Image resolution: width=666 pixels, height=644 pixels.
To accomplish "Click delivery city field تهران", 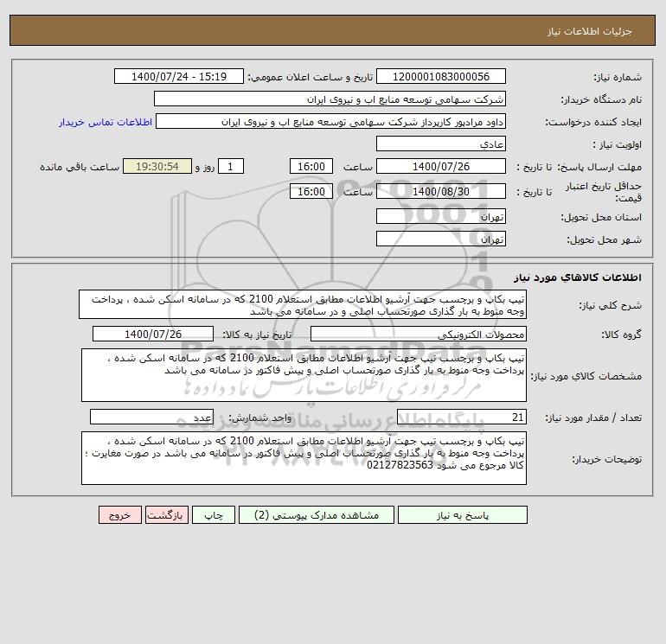I will click(x=441, y=239).
